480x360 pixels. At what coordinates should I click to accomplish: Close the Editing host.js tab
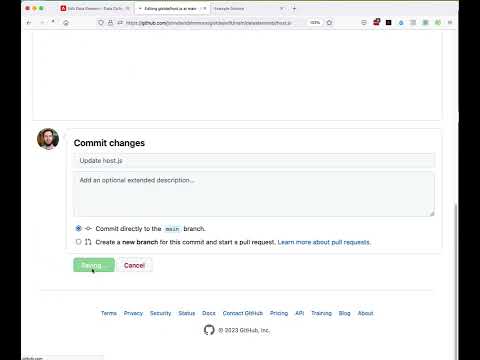point(205,8)
